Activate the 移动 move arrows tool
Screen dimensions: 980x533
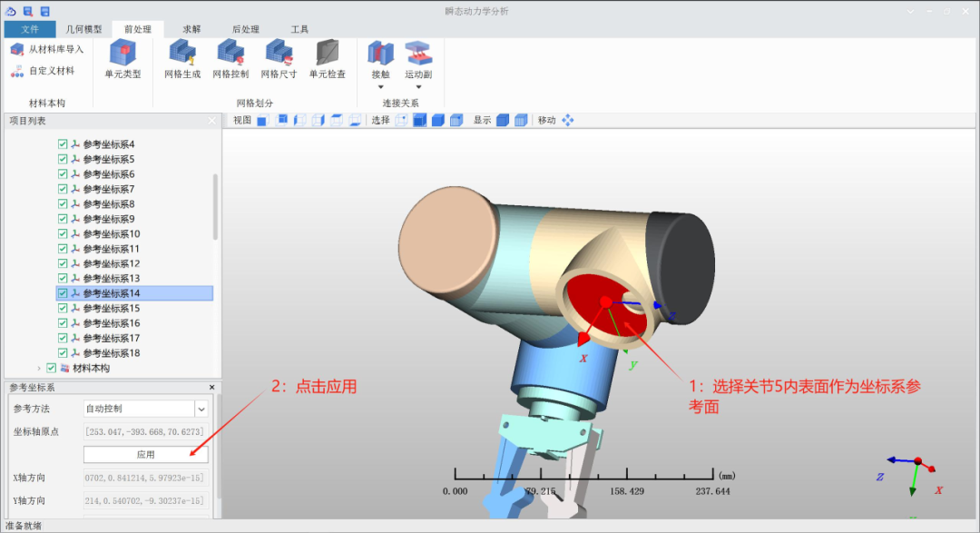click(567, 120)
